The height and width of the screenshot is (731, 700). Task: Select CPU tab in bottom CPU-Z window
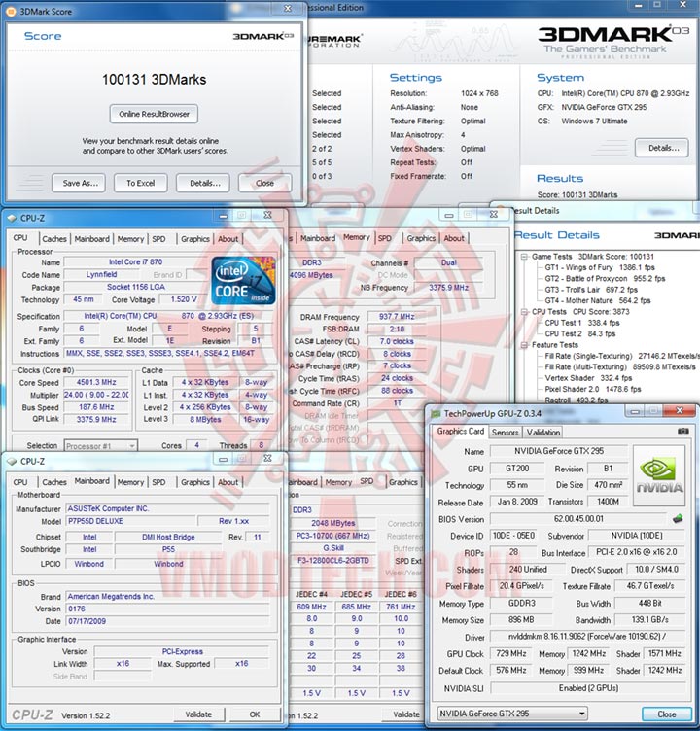(x=20, y=482)
